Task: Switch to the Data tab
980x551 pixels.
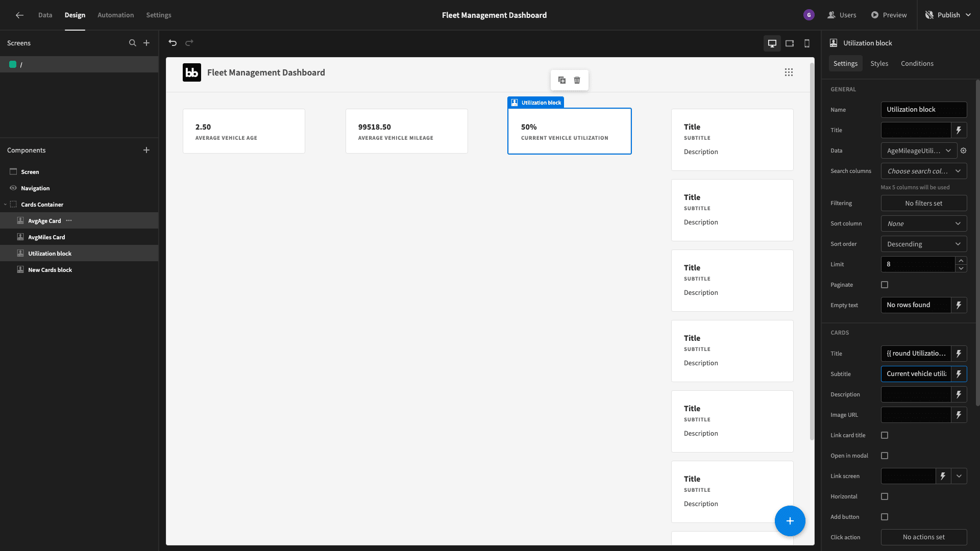Action: click(x=45, y=15)
